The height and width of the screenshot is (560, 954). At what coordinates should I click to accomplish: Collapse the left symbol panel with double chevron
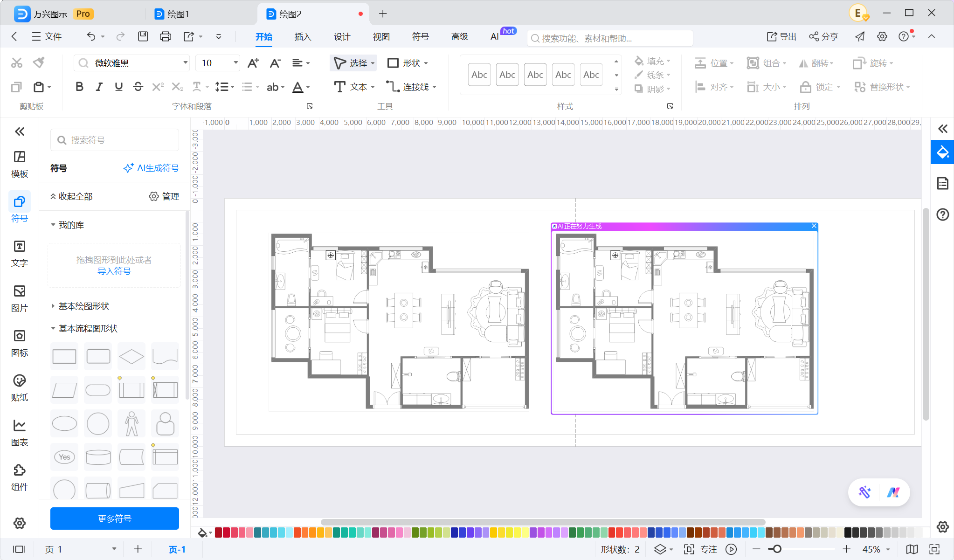(20, 131)
